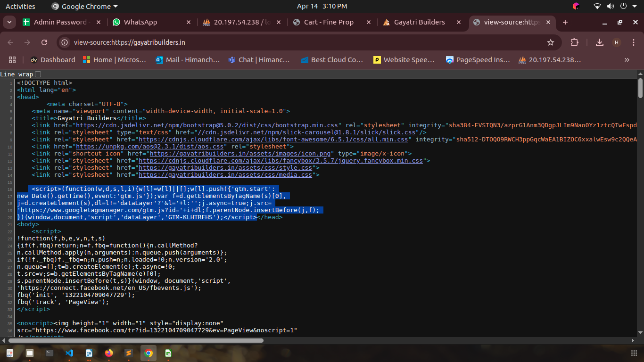Switch to the Cart - Fine Prop tab
644x362 pixels.
(330, 22)
